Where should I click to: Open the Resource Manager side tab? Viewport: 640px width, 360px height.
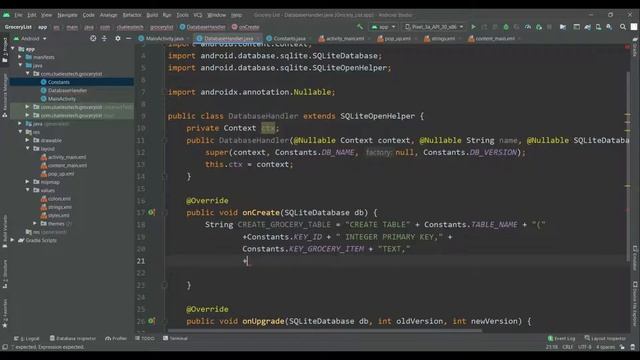[x=5, y=95]
